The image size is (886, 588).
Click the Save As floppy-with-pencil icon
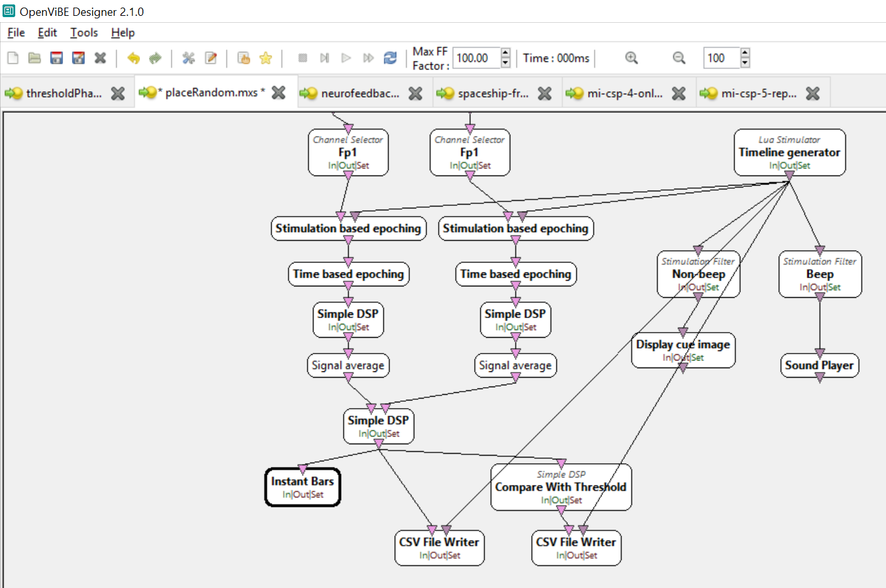click(79, 58)
